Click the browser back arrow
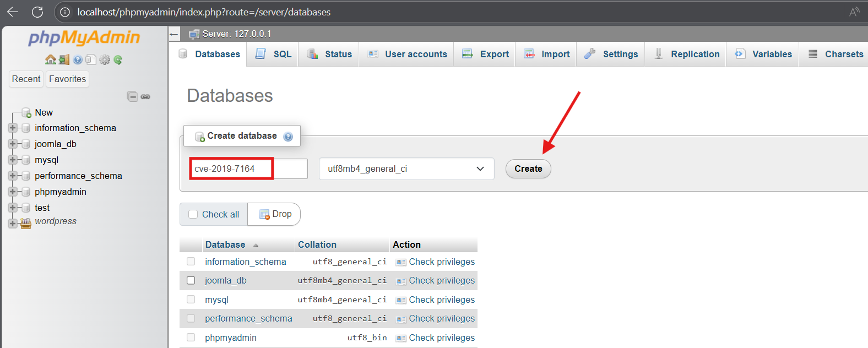 click(x=13, y=12)
